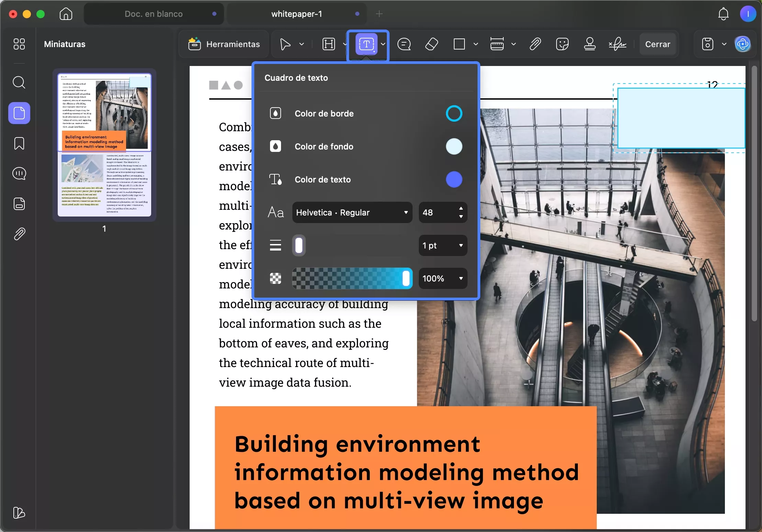Expand the shape tool options chevron
Screen dimensions: 762x532
pos(476,44)
